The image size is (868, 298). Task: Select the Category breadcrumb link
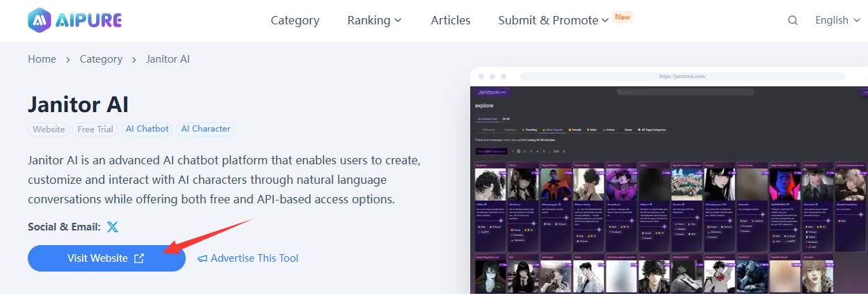101,59
